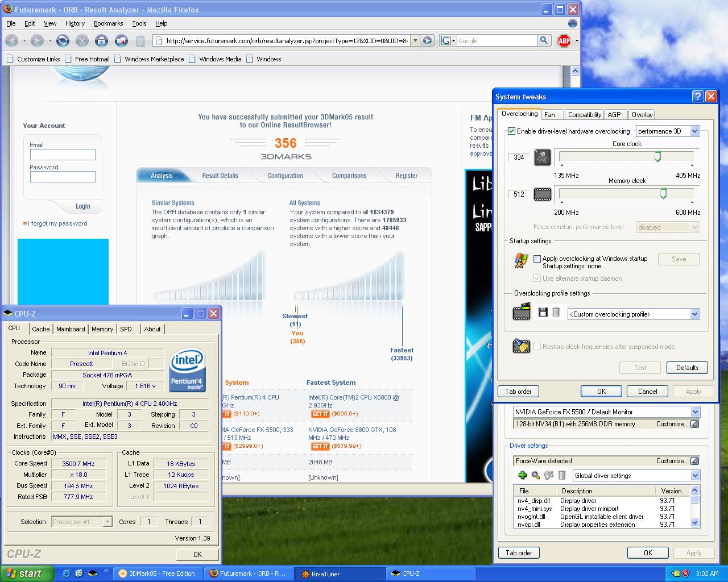Click Tab order button in System tweaks dialog
Image resolution: width=728 pixels, height=582 pixels.
tap(518, 392)
